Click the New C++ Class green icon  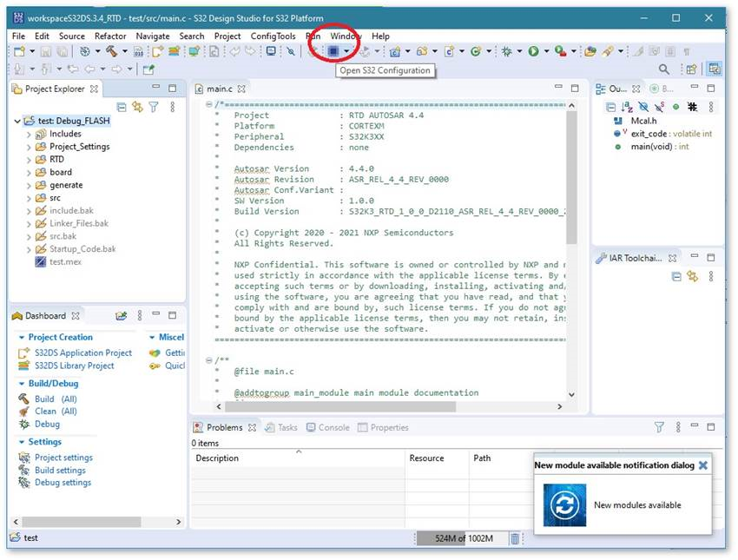click(476, 51)
